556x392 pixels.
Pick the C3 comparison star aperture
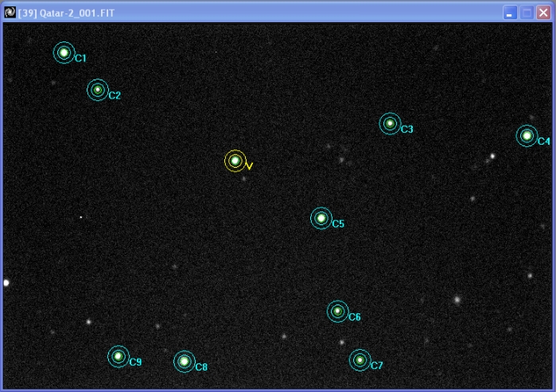pyautogui.click(x=390, y=123)
